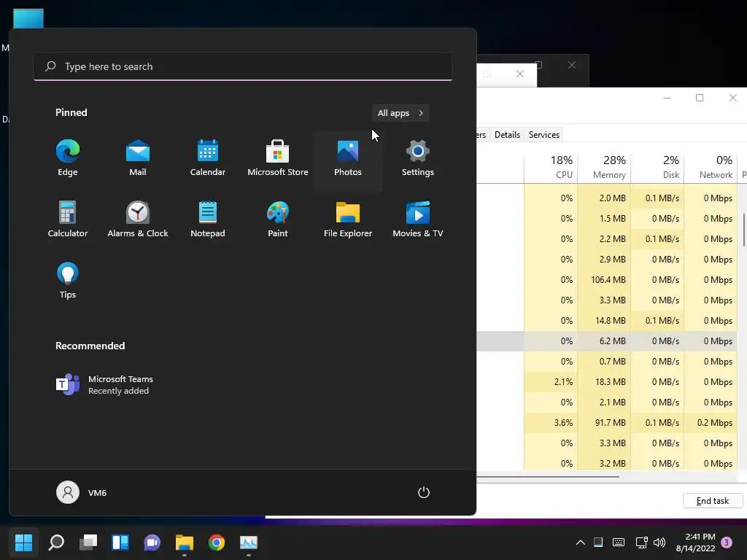Click the 14.8 MB memory cell
This screenshot has height=560, width=747.
604,321
